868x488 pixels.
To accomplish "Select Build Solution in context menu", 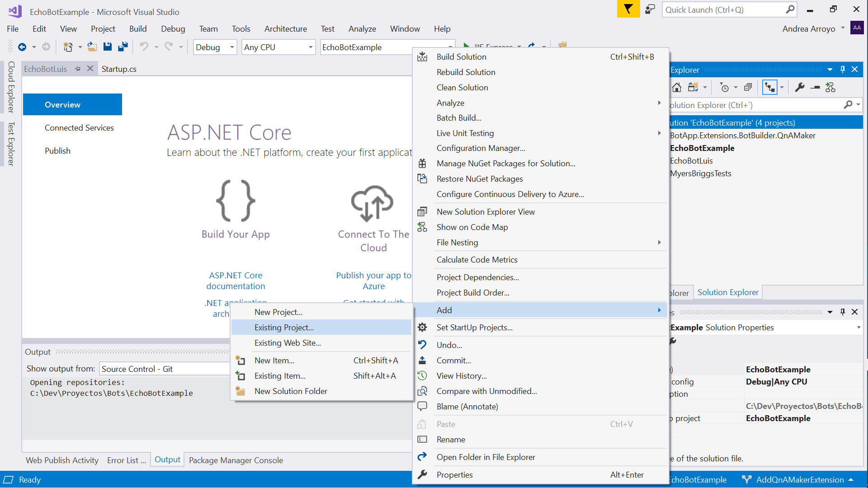I will 540,57.
